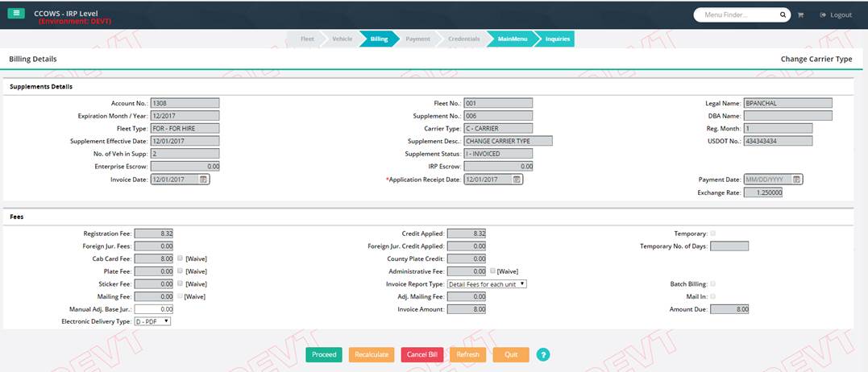This screenshot has height=372, width=868.
Task: Open the Invoice Date calendar picker
Action: (x=204, y=180)
